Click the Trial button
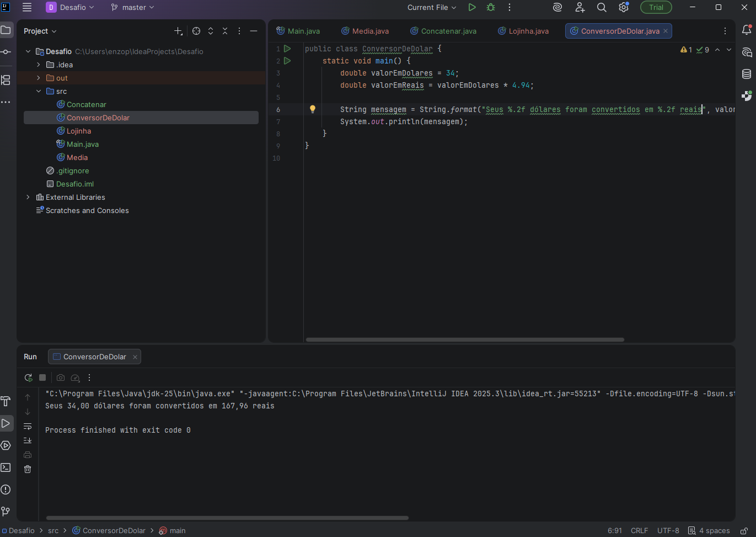Viewport: 756px width, 537px height. 656,7
